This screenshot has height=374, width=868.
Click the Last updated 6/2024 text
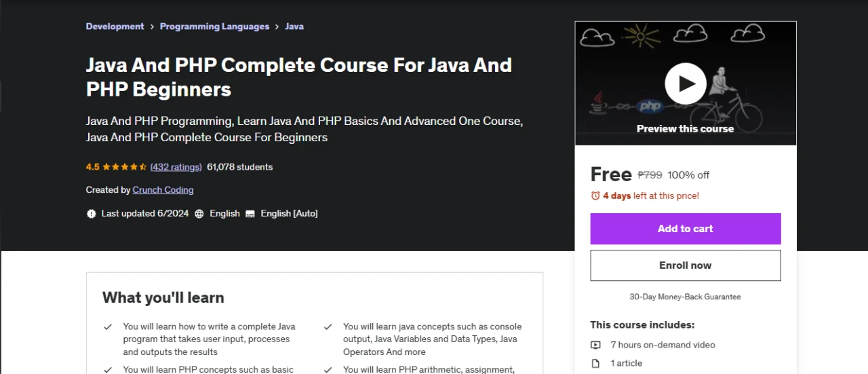click(145, 213)
